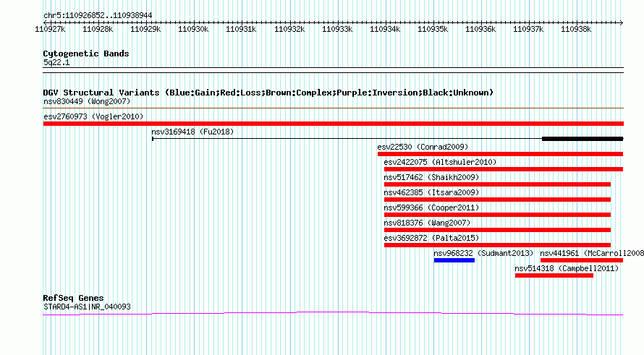The width and height of the screenshot is (644, 355).
Task: Click the red bar under nsv462385
Action: pyautogui.click(x=497, y=200)
